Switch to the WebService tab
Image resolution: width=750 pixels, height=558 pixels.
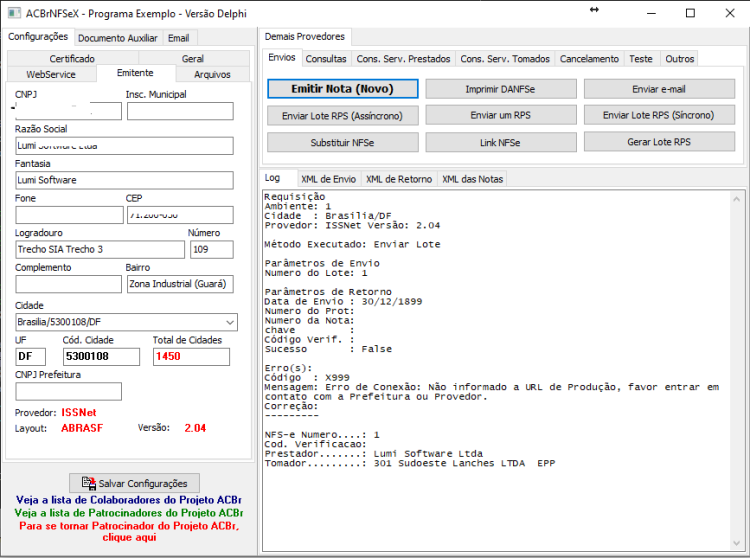point(51,74)
